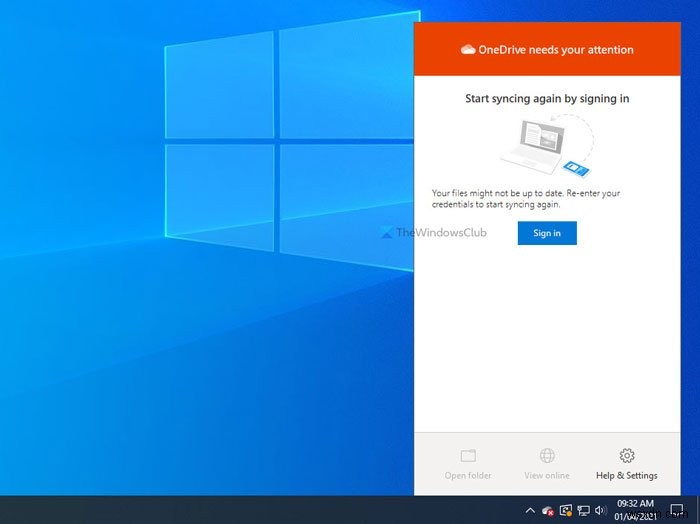Image resolution: width=700 pixels, height=524 pixels.
Task: Click OneDrive cloud logo in orange header
Action: [x=468, y=50]
